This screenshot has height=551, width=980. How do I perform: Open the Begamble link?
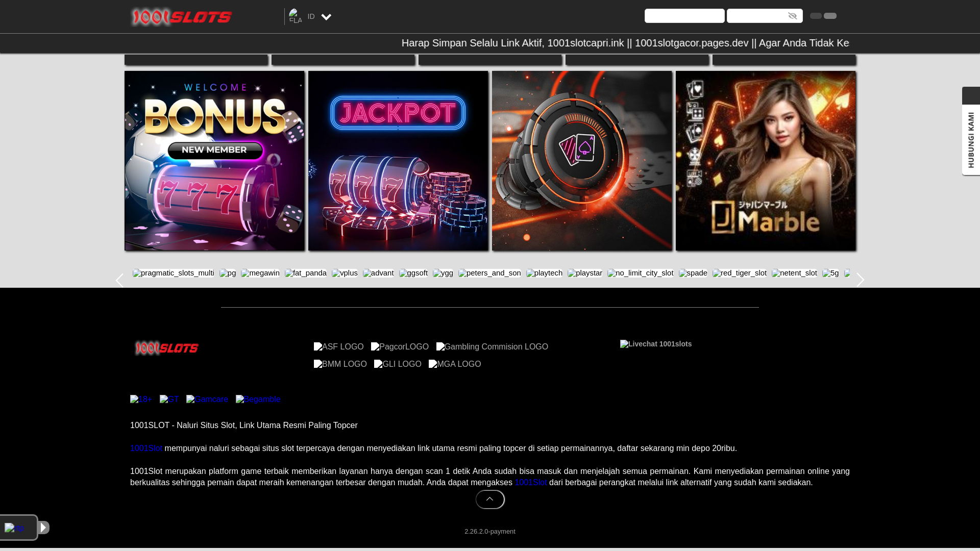click(x=258, y=399)
